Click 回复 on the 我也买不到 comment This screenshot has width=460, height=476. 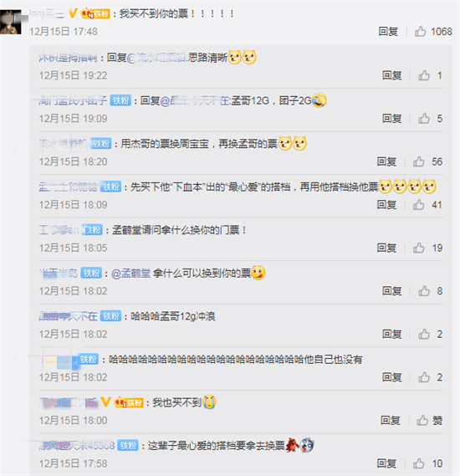tap(391, 421)
